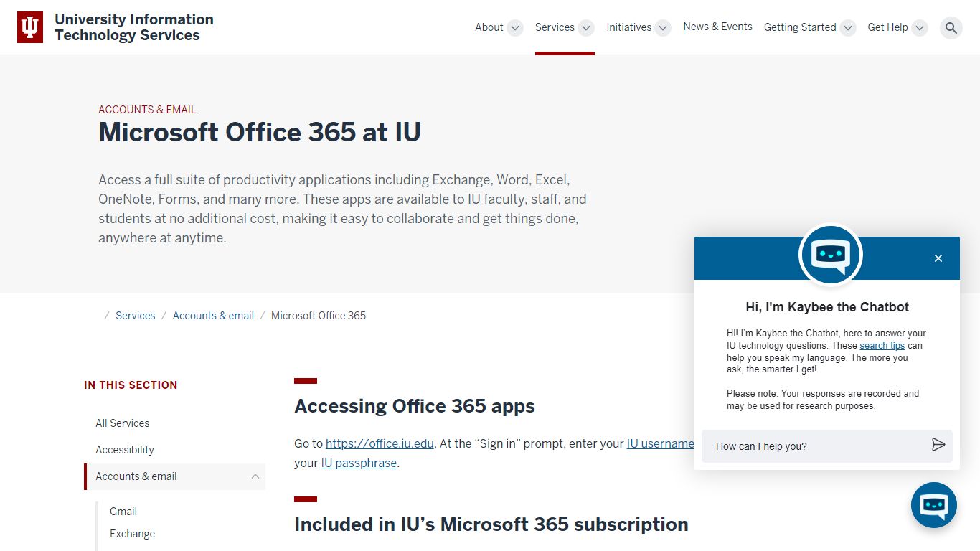Go to News & Events
The height and width of the screenshot is (551, 980).
pos(717,27)
